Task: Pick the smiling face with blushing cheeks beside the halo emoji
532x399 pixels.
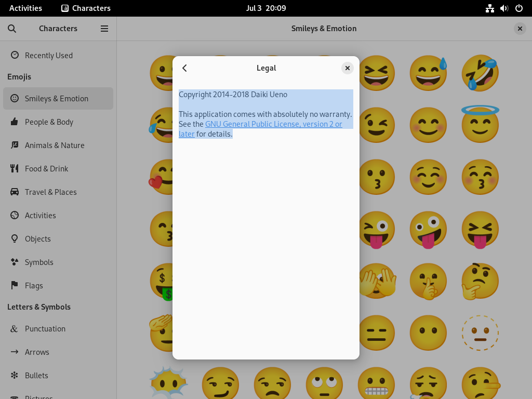Action: tap(428, 125)
